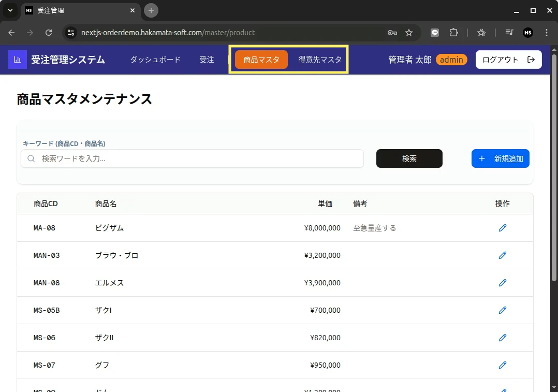558x392 pixels.
Task: Click the ビグザム product name
Action: (109, 228)
